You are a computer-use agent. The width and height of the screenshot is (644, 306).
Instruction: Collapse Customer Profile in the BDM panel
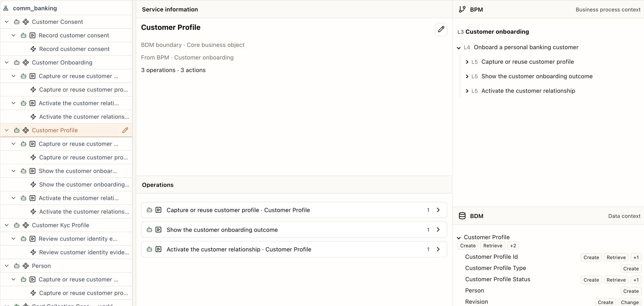tap(459, 238)
